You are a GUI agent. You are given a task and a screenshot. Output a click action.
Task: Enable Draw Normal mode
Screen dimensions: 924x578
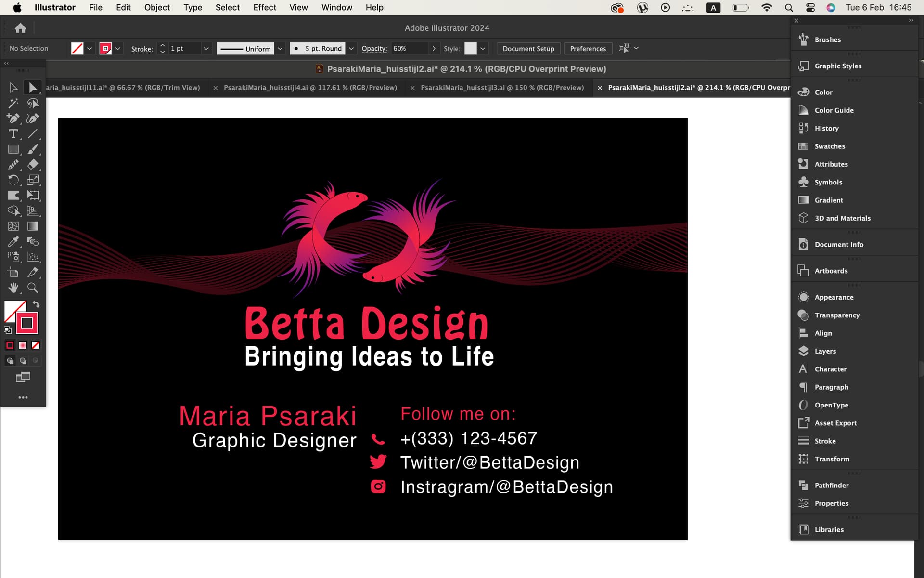pyautogui.click(x=10, y=361)
